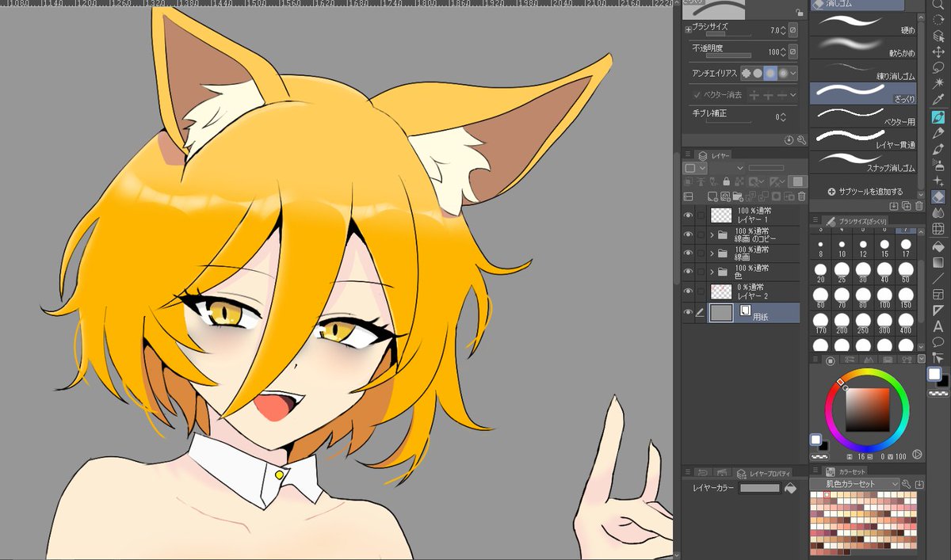Select the Fill bucket tool

(938, 246)
